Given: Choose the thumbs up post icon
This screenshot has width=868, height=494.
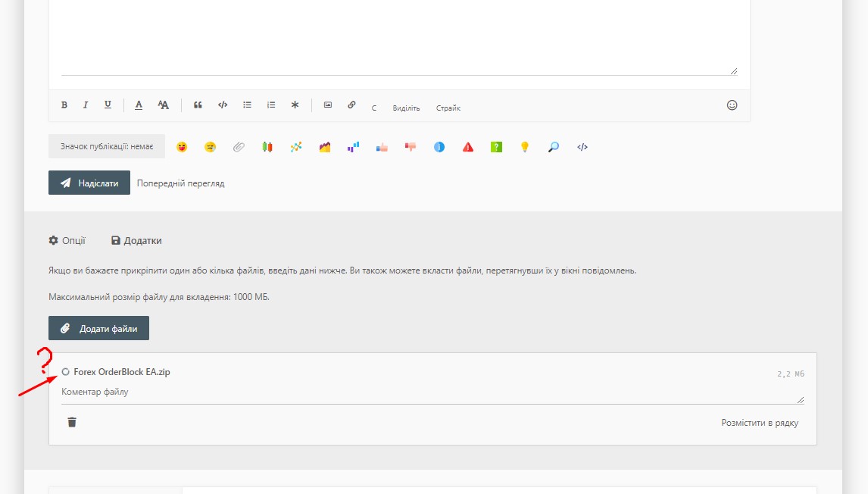Looking at the screenshot, I should coord(382,147).
